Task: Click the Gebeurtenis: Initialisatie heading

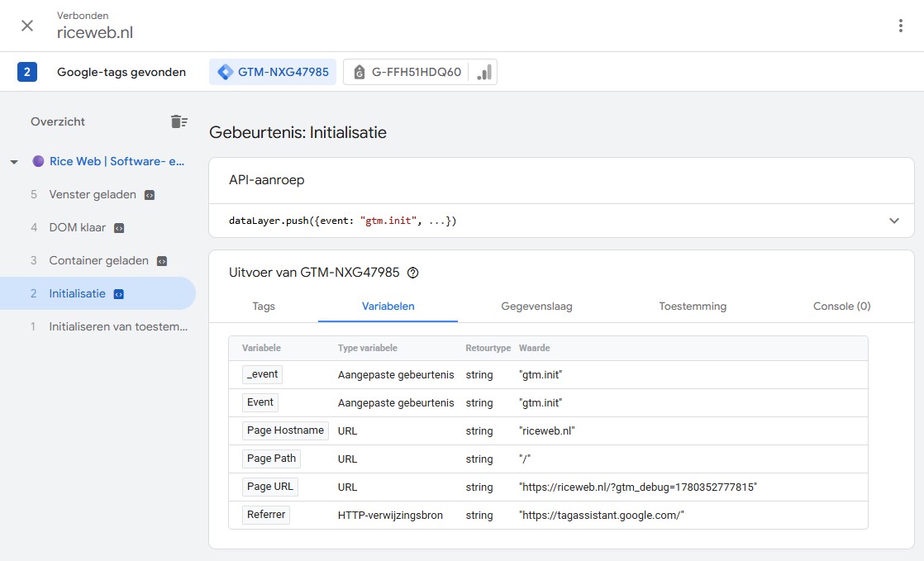Action: pos(298,132)
